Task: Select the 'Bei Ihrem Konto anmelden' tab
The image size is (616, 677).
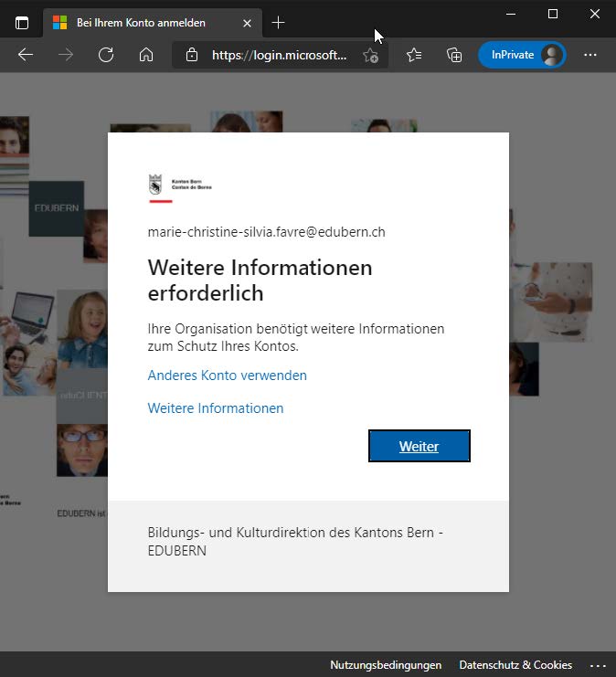Action: 142,22
